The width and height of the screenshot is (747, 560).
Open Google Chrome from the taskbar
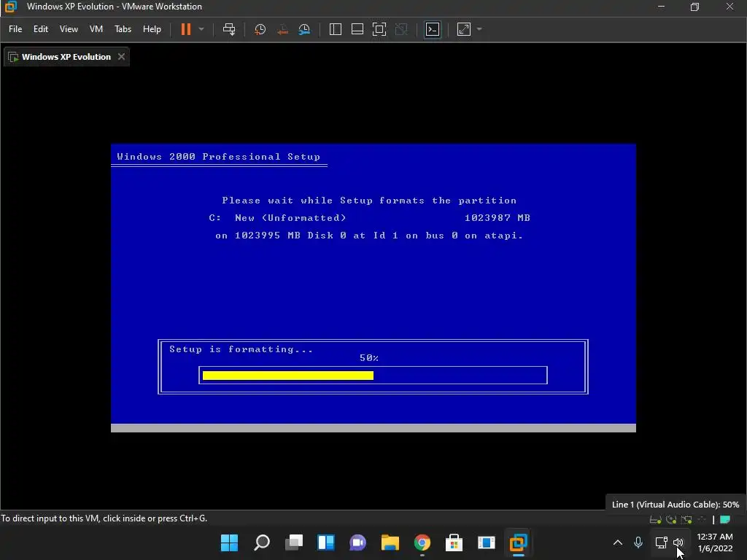coord(422,542)
